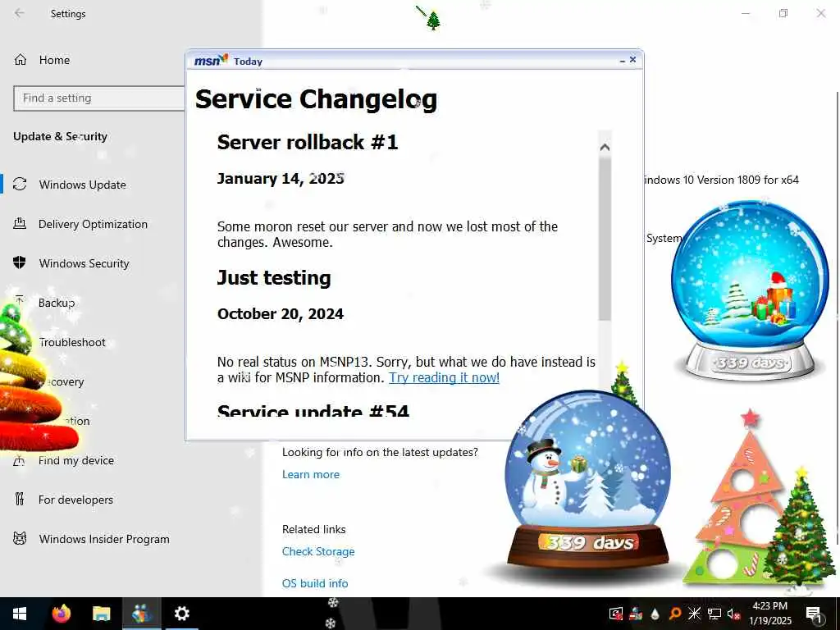The width and height of the screenshot is (840, 630).
Task: Click the Delivery Optimization icon
Action: [x=20, y=224]
